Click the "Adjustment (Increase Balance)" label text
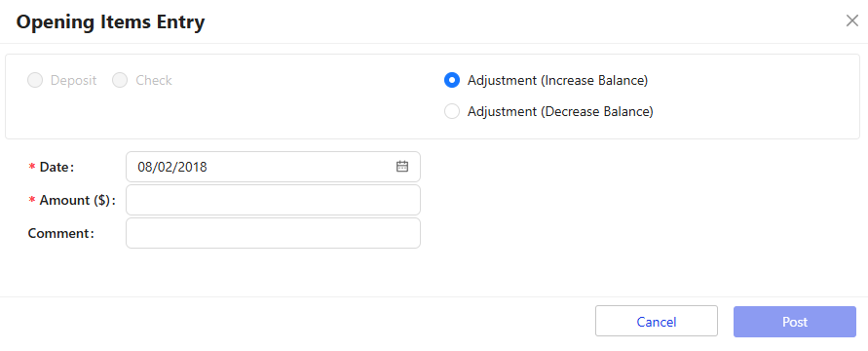Viewport: 868px width, 351px height. [557, 80]
